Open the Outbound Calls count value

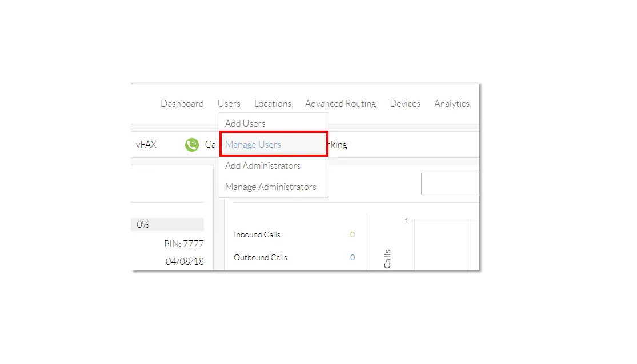point(352,257)
